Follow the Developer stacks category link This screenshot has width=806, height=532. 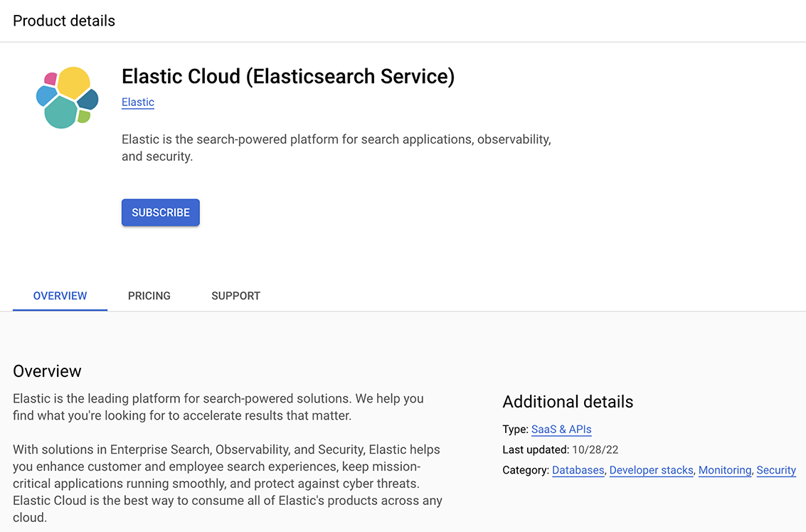coord(652,470)
